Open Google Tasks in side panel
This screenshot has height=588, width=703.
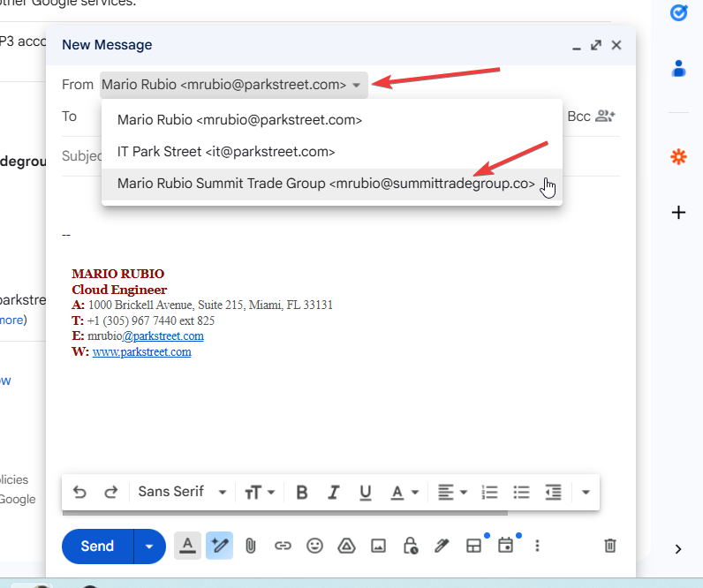tap(679, 12)
